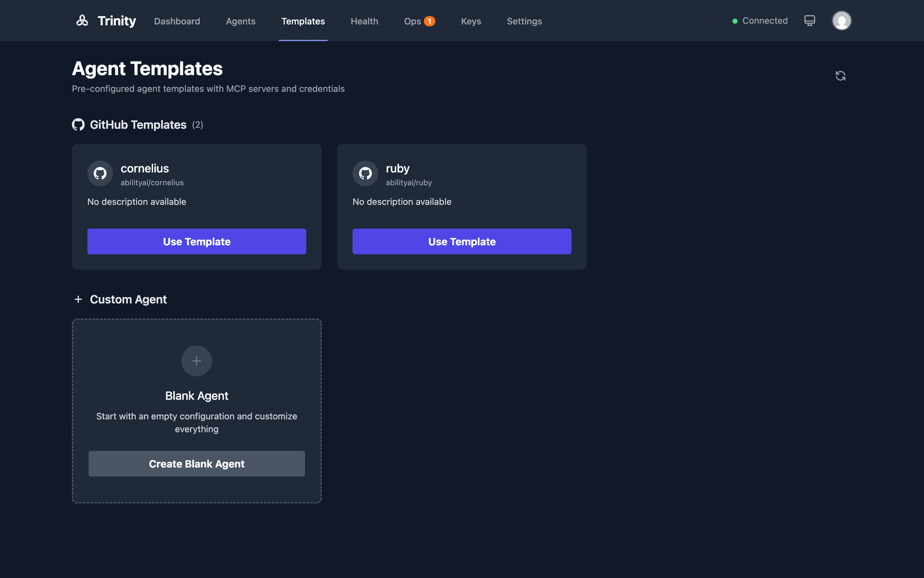This screenshot has height=578, width=924.
Task: Click the plus icon next to Custom Agent
Action: 78,299
